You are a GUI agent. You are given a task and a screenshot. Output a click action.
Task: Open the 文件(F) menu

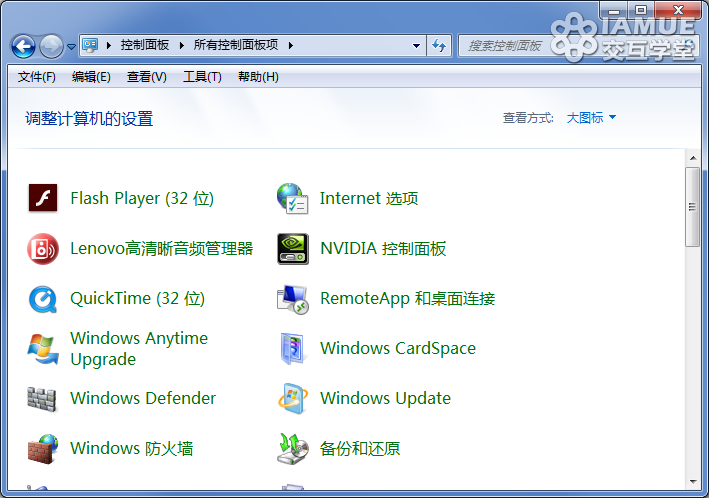tap(37, 77)
